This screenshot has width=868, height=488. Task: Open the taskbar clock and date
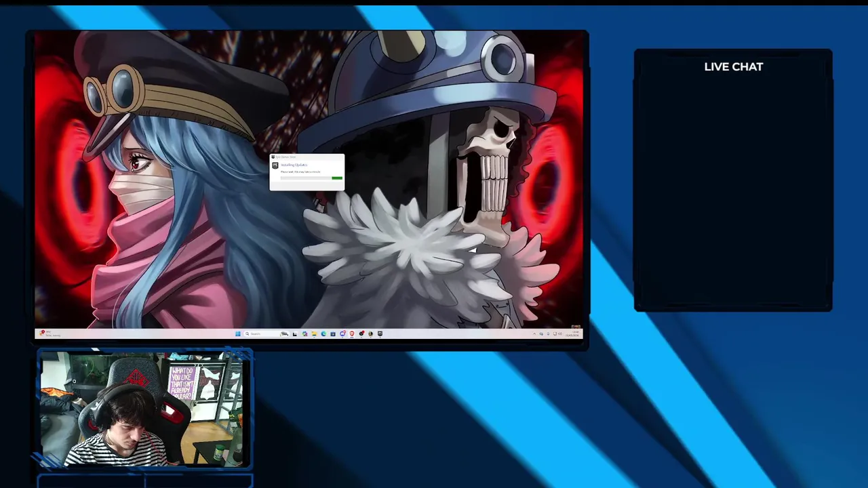pos(572,333)
